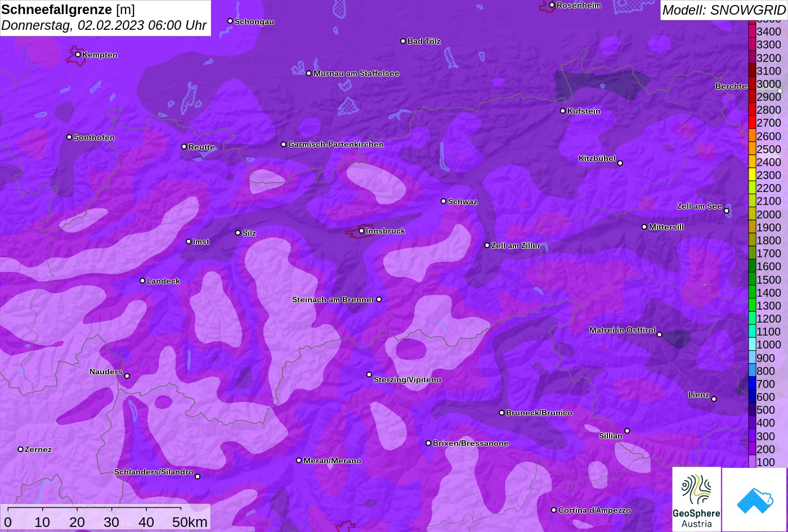Click the 100 m legend color swatch
788x532 pixels.
(752, 462)
